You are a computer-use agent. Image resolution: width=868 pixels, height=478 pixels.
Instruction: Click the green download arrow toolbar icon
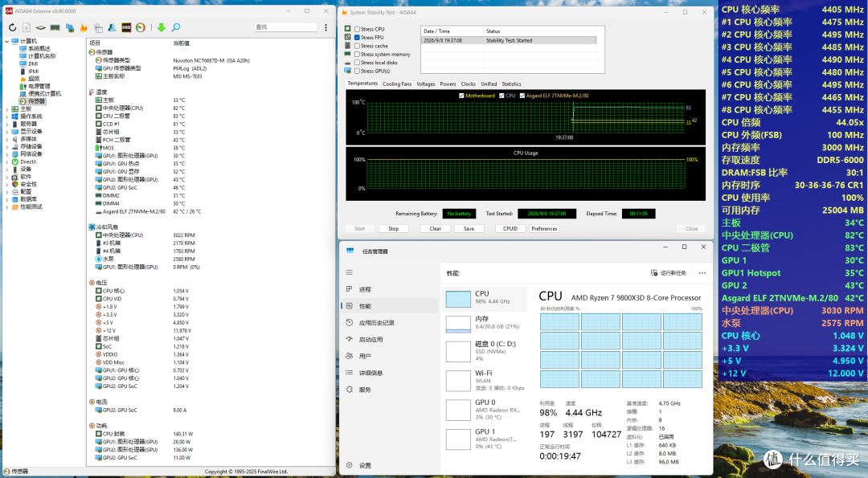[161, 27]
